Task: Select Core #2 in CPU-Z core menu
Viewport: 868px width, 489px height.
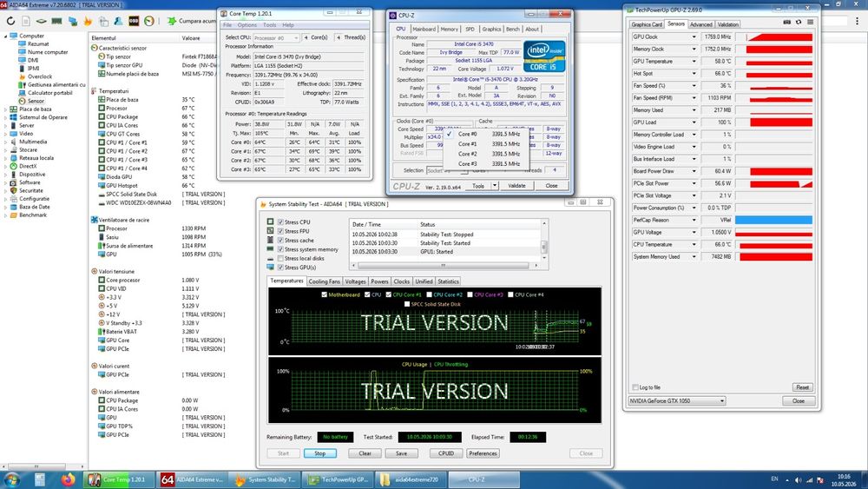Action: (x=486, y=154)
